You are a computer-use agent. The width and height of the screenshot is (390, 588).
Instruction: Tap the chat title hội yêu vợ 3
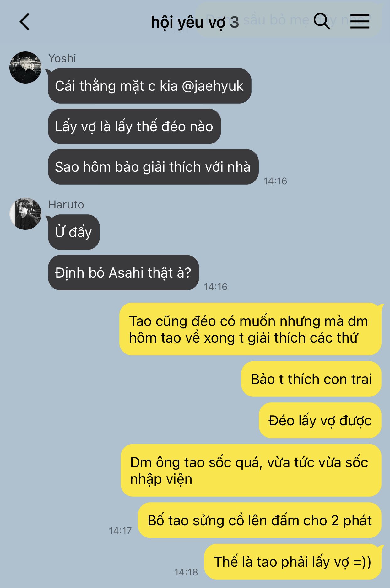point(195,22)
